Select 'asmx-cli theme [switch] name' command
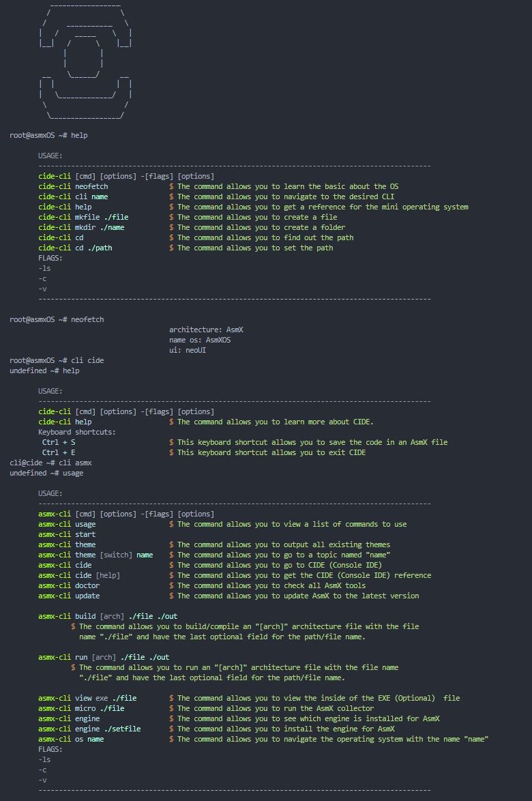This screenshot has width=532, height=801. click(x=95, y=555)
